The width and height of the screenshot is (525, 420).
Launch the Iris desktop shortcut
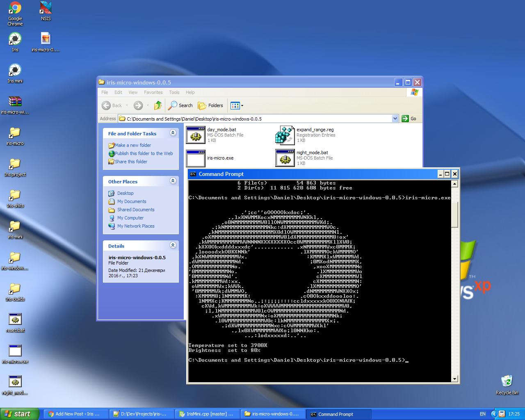coord(15,42)
